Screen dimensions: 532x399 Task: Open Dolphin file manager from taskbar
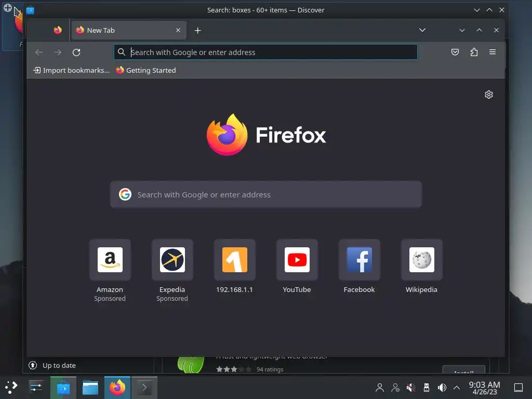(90, 388)
